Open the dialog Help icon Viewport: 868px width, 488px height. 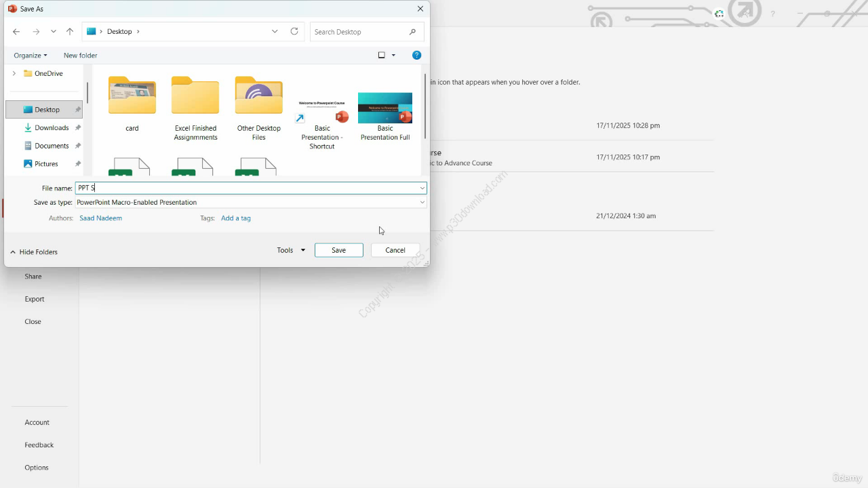tap(417, 56)
